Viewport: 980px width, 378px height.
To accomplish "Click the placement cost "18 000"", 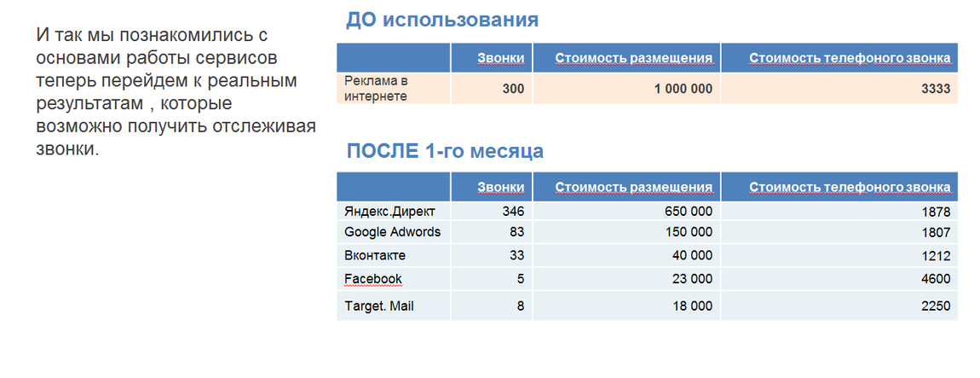I will pyautogui.click(x=692, y=306).
